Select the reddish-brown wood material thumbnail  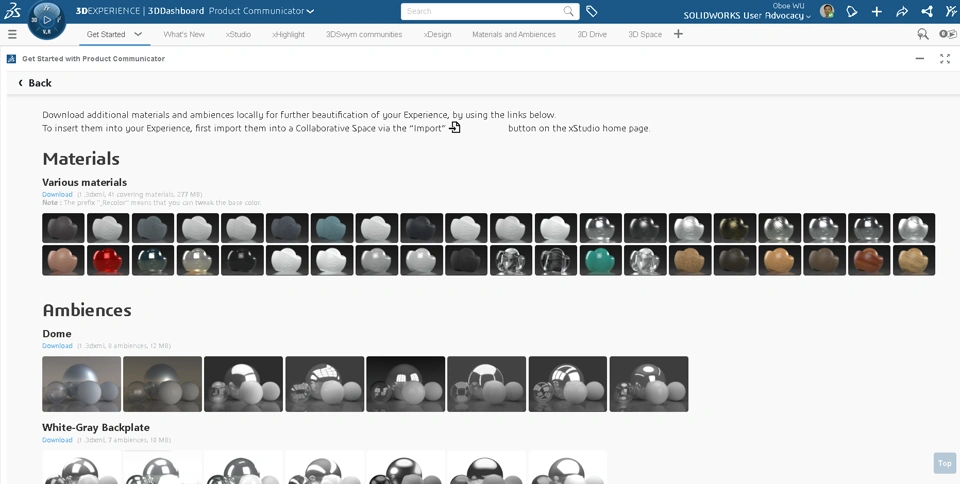click(869, 260)
